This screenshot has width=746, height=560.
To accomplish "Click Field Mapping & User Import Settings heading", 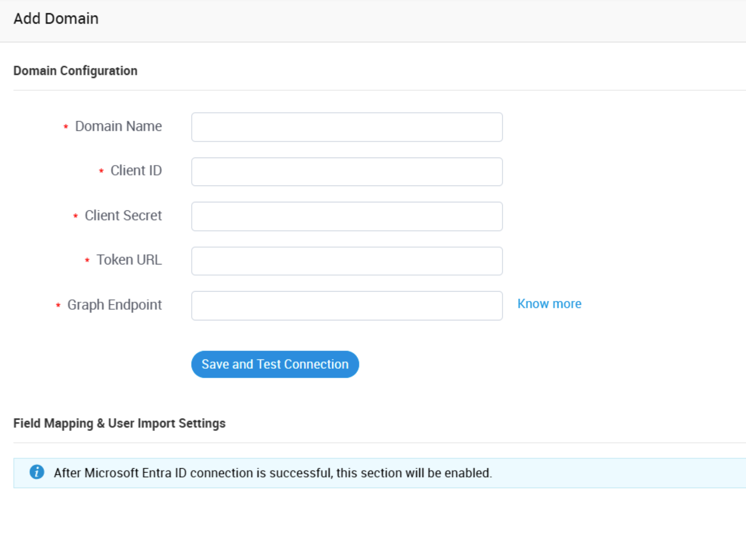I will pyautogui.click(x=119, y=423).
